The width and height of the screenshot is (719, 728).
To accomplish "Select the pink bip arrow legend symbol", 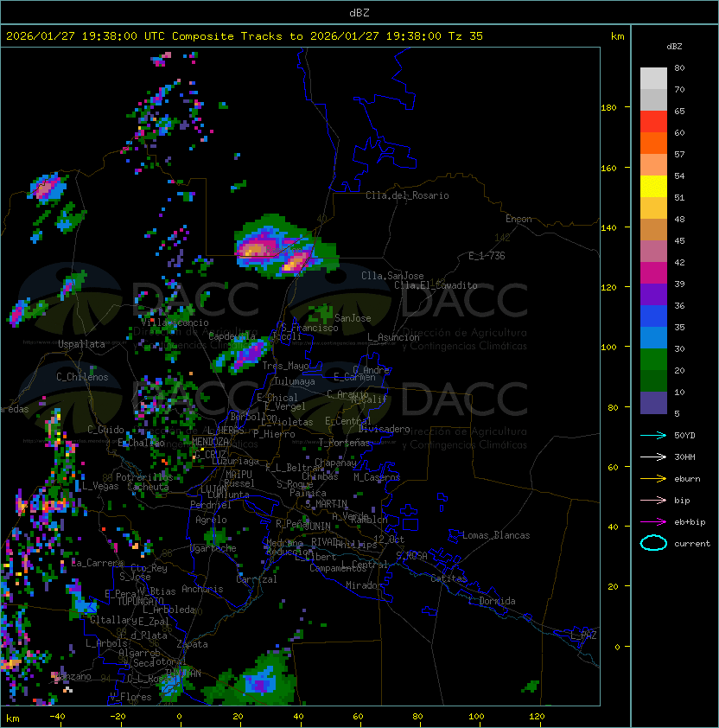I will [x=653, y=501].
